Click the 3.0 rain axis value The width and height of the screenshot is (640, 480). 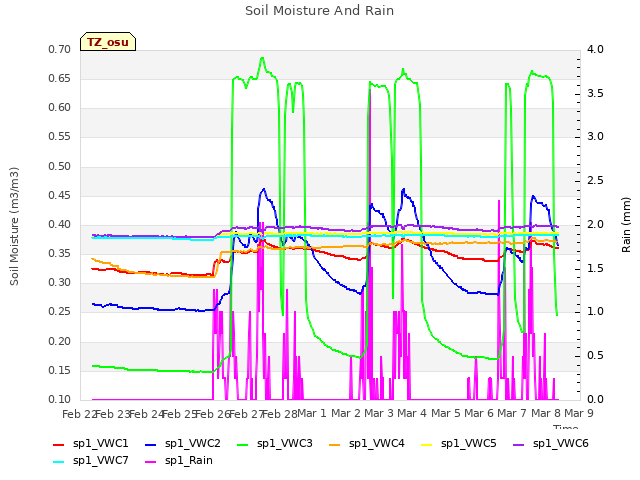(x=595, y=136)
